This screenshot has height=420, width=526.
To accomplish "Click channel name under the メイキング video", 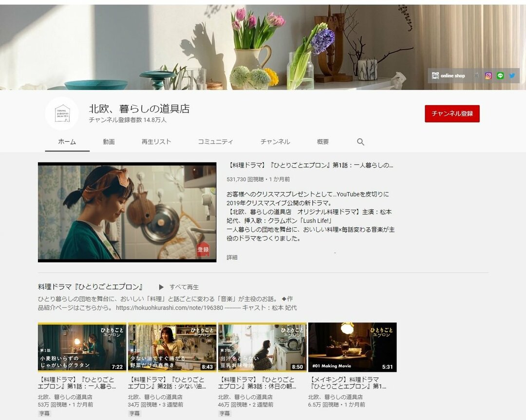I will click(x=336, y=397).
